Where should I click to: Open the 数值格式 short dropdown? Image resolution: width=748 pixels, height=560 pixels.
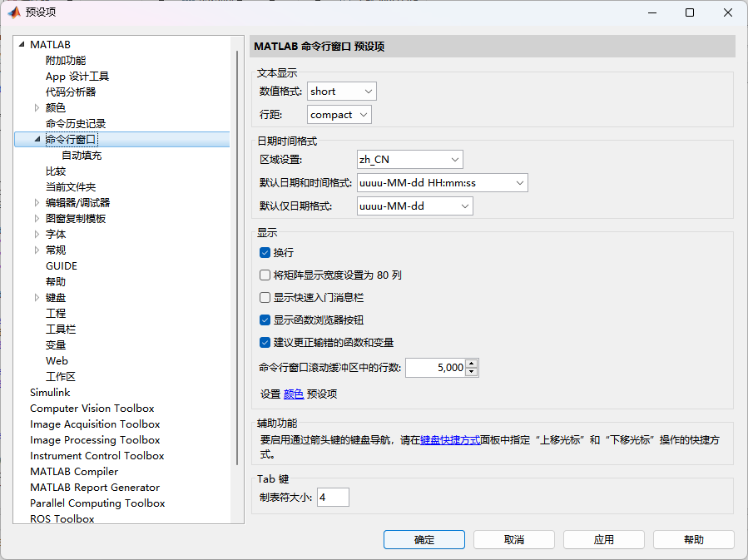pyautogui.click(x=342, y=91)
